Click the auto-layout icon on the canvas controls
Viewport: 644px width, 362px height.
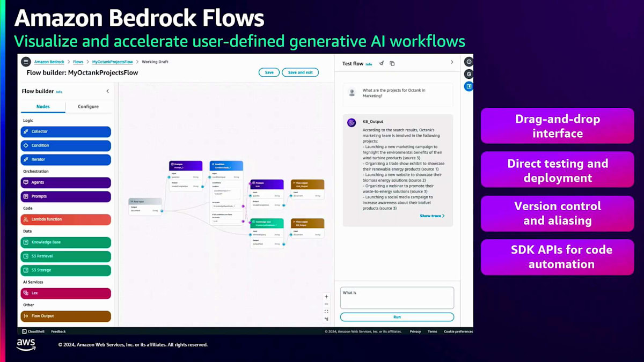point(326,319)
